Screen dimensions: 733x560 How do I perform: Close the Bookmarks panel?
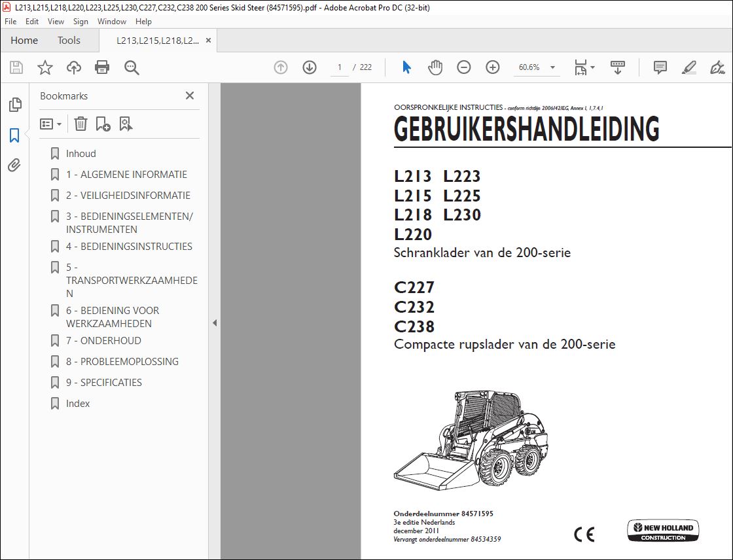pyautogui.click(x=190, y=96)
